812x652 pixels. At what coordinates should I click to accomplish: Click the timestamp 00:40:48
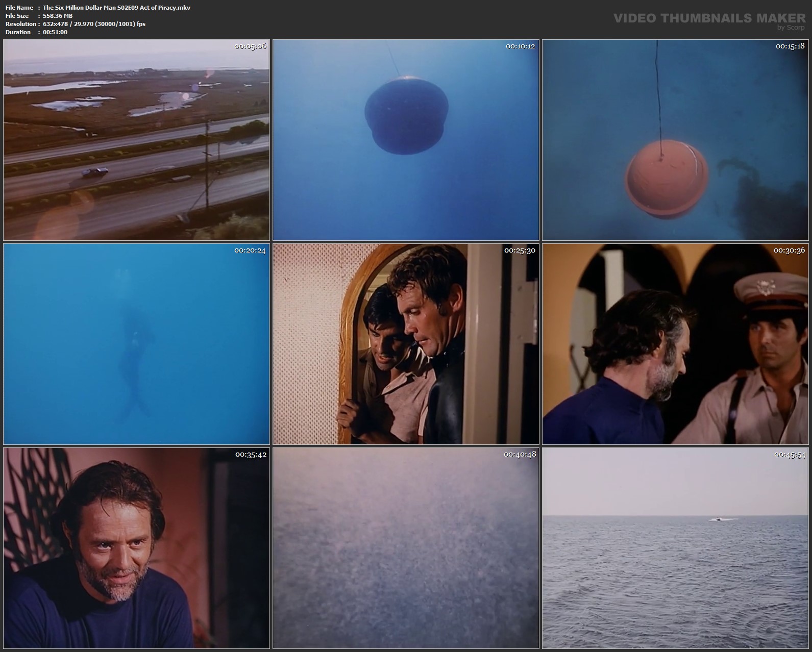click(520, 454)
